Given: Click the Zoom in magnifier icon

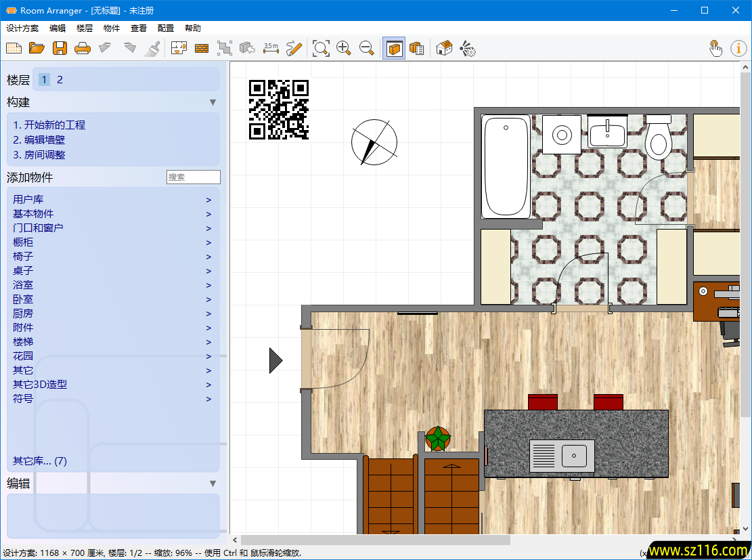Looking at the screenshot, I should tap(344, 48).
